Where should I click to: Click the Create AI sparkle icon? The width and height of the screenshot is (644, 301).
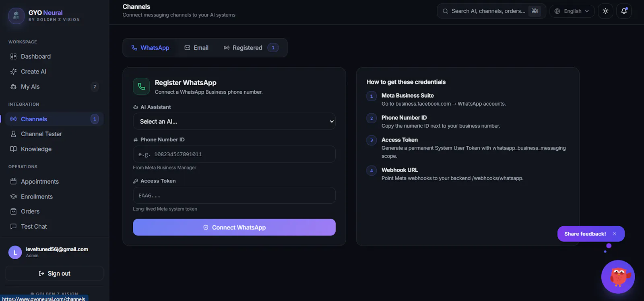click(13, 72)
